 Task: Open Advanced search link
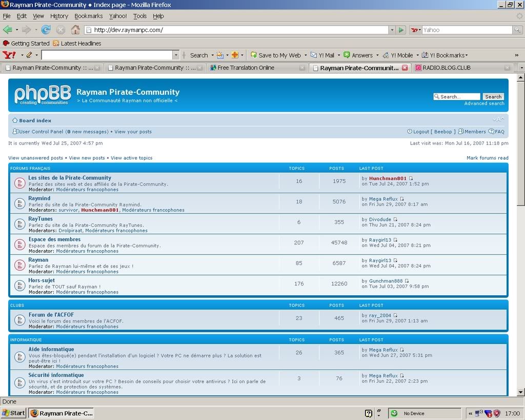484,104
